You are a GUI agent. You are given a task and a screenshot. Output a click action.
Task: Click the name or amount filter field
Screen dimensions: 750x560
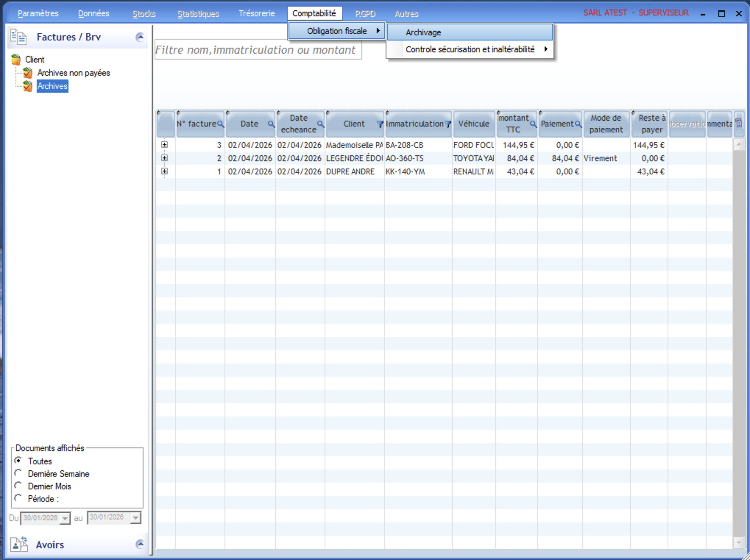tap(258, 50)
